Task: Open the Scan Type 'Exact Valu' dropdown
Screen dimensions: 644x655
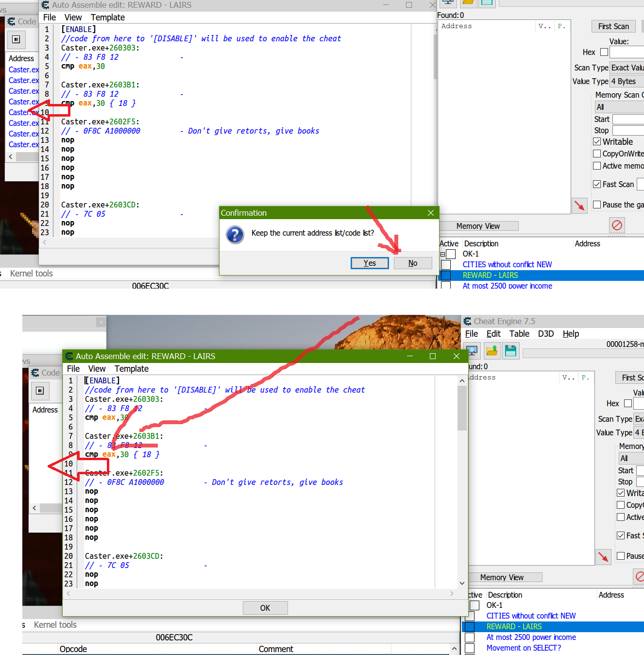Action: click(x=627, y=68)
